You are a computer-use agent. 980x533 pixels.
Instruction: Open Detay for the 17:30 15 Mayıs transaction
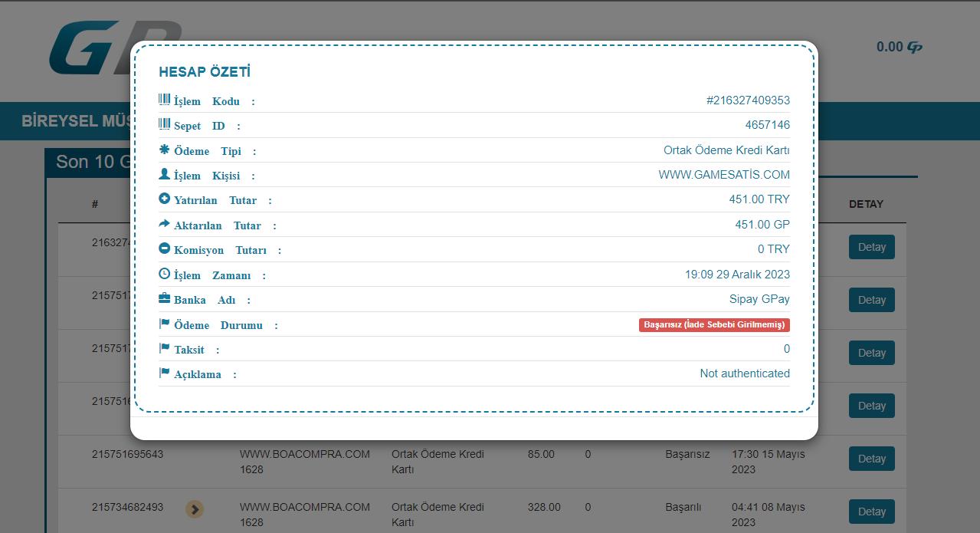coord(871,459)
